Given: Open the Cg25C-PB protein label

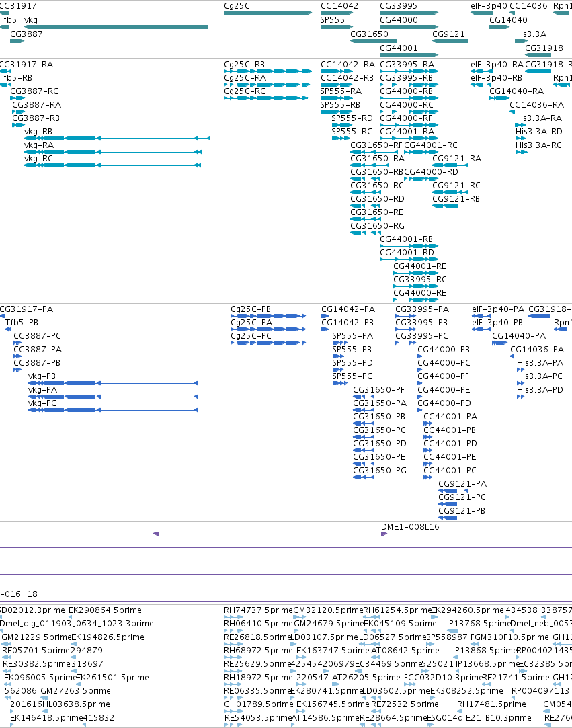Looking at the screenshot, I should (251, 309).
